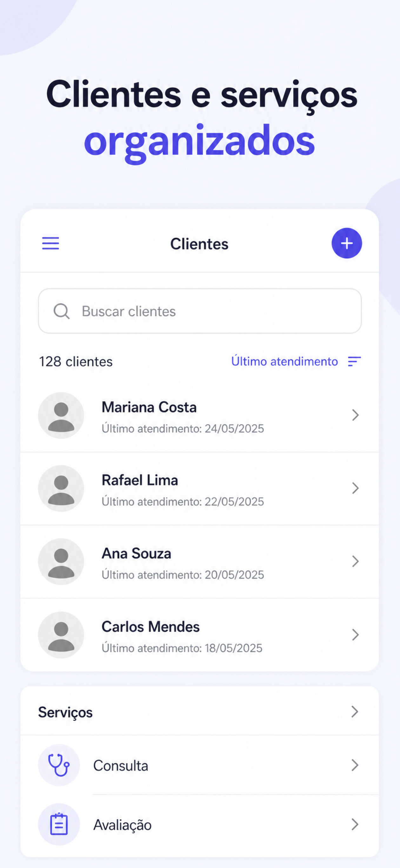The image size is (400, 868).
Task: Expand Carlos Mendes row chevron
Action: [355, 635]
